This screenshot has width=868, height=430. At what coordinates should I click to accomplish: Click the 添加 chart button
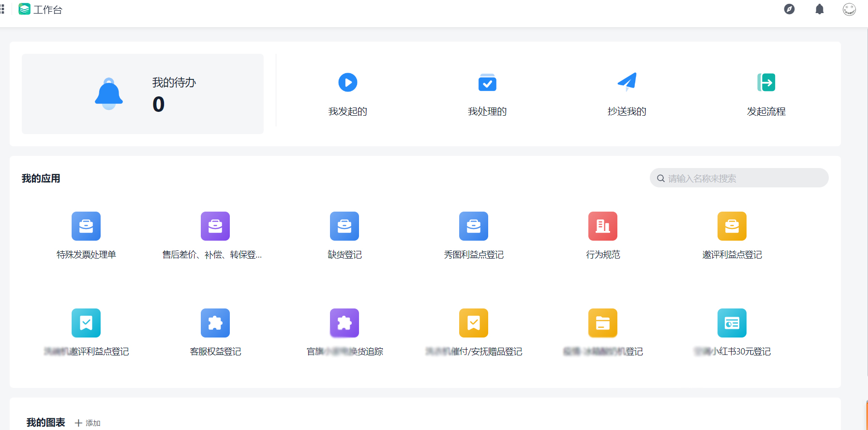(88, 423)
